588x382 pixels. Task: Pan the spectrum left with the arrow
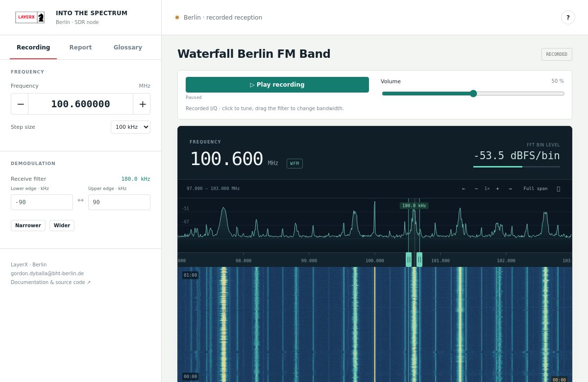pos(464,189)
